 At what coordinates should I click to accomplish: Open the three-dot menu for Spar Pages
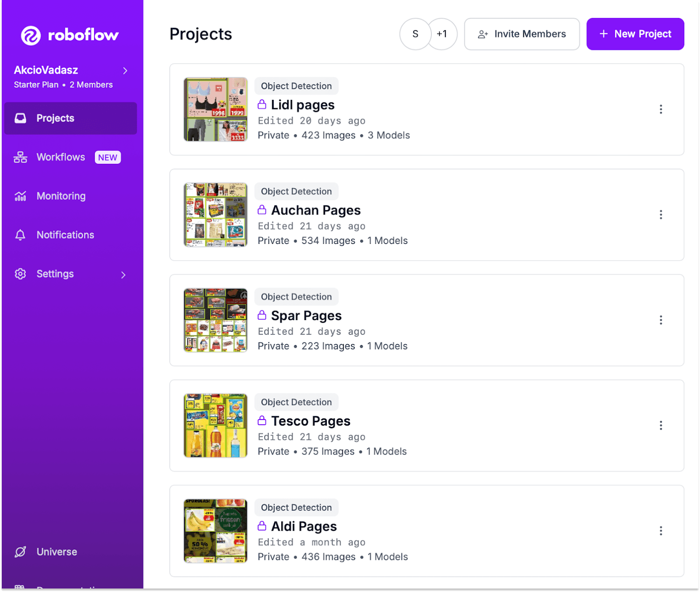tap(661, 320)
